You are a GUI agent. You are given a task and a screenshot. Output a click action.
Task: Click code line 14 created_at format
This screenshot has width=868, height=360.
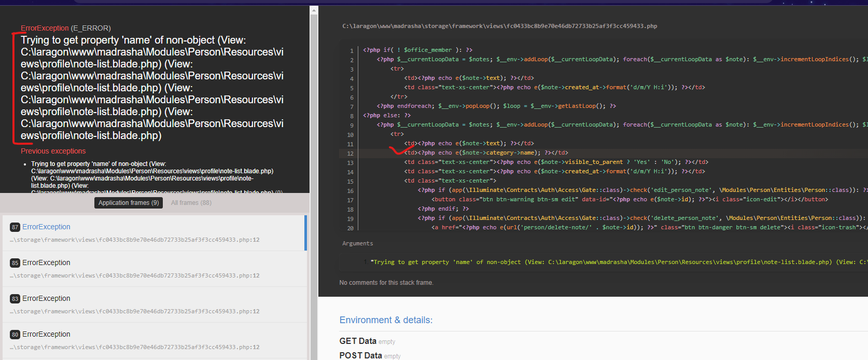pos(554,172)
